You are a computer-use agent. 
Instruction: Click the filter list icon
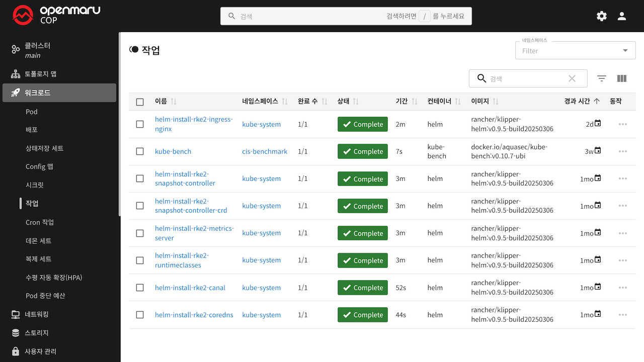602,78
